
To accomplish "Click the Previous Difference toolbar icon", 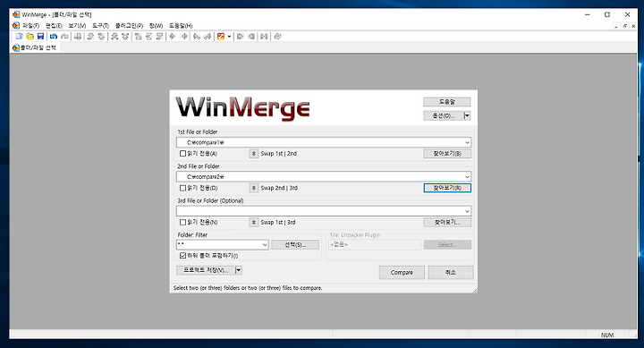I will tap(101, 37).
